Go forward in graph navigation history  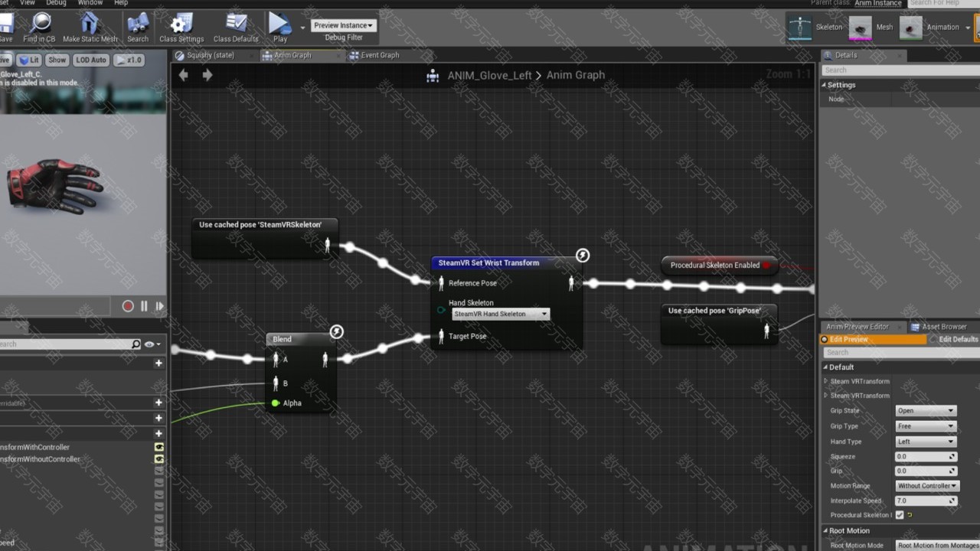click(207, 75)
